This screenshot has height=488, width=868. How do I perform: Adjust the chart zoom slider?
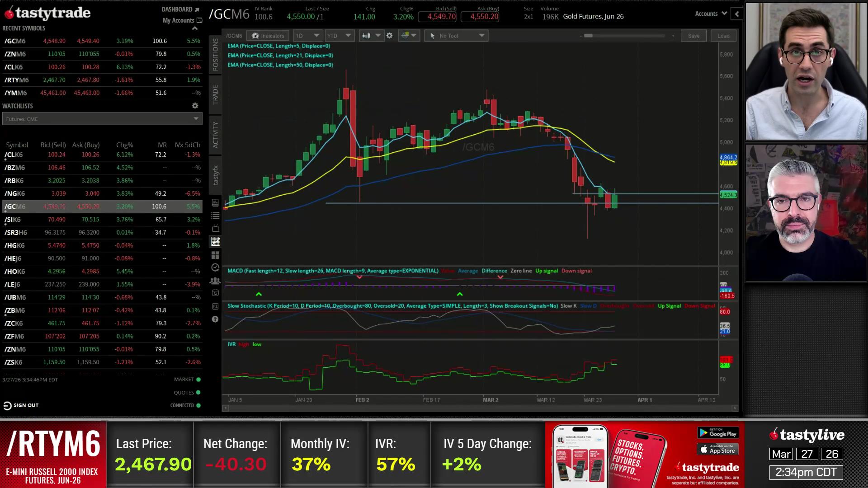tap(588, 36)
